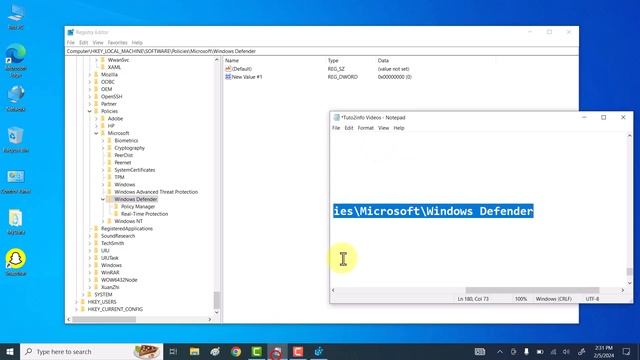Open touch keyboard tray icon
This screenshot has height=360, width=640.
pos(480,351)
